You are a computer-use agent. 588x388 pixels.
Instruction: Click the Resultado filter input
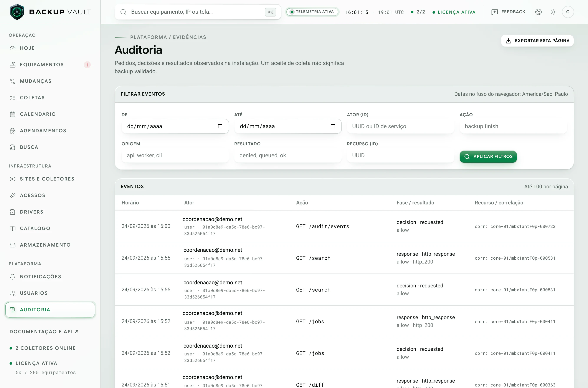(288, 155)
